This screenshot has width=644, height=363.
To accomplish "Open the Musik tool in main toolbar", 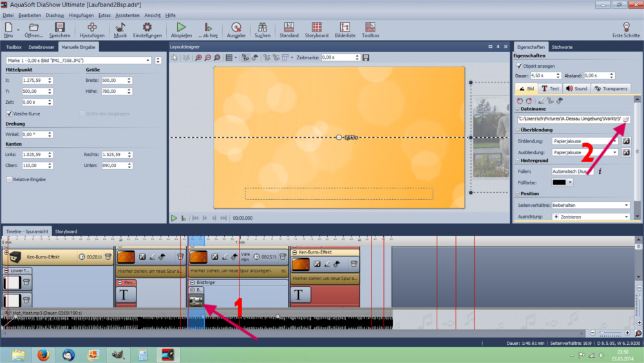I will [x=120, y=29].
